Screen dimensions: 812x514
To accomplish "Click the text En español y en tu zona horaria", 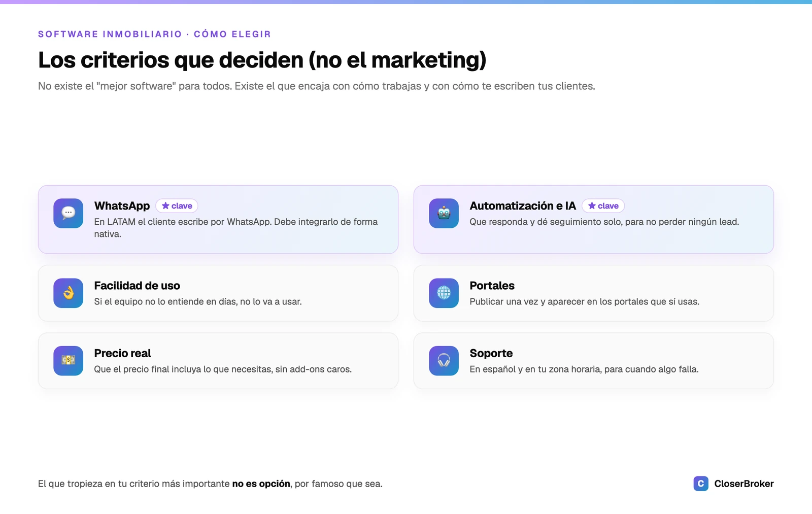I will [584, 369].
